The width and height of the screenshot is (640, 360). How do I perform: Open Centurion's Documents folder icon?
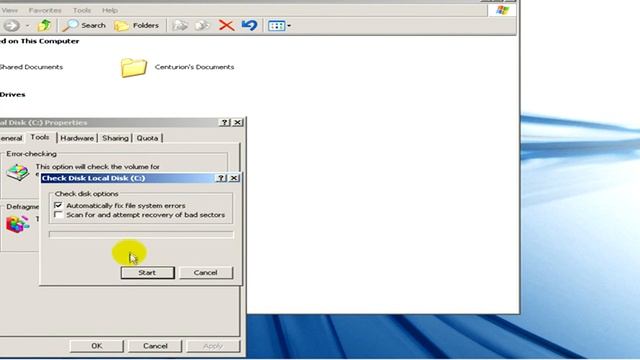point(134,67)
